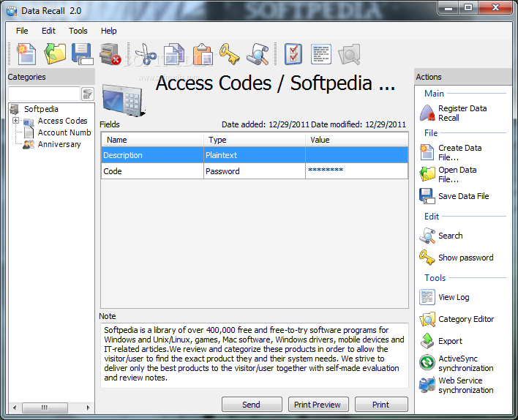Viewport: 518px width, 420px height.
Task: Click the Show password key icon in Actions
Action: click(427, 258)
